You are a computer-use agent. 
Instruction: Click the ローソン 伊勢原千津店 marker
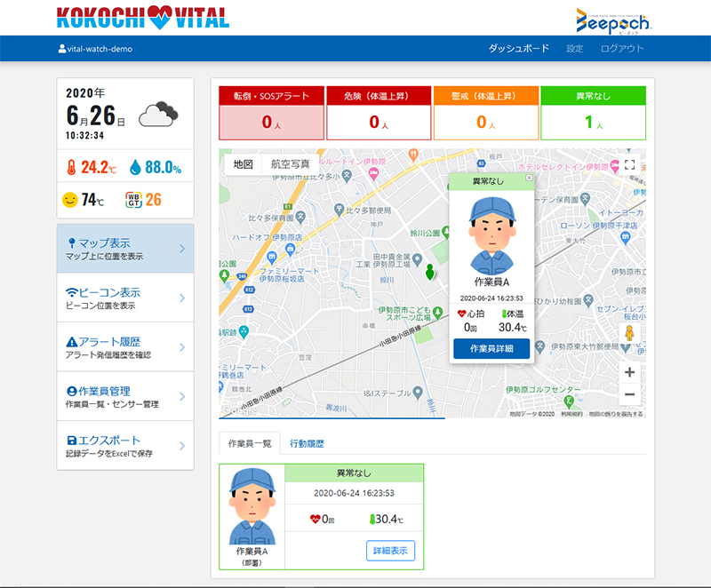pos(626,237)
